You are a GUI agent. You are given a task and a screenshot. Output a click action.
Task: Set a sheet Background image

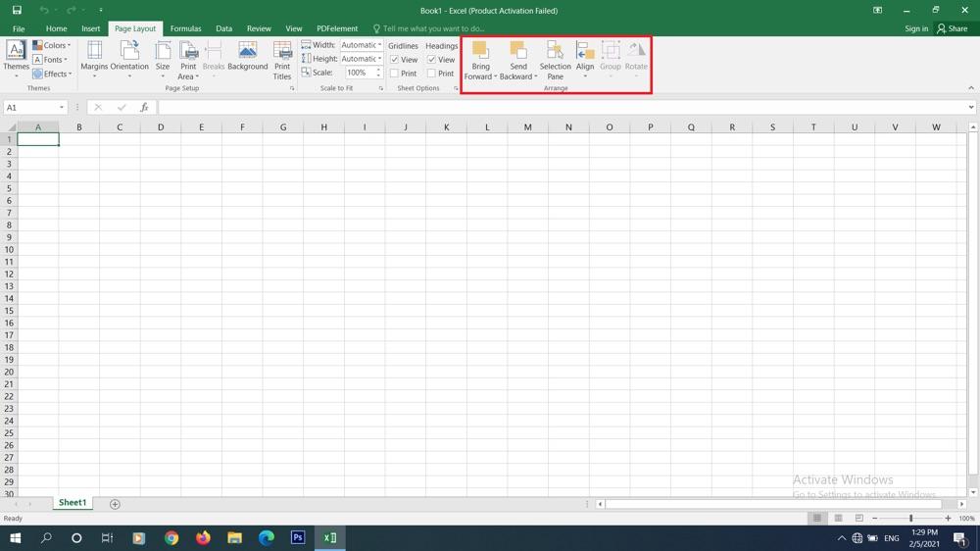(x=248, y=56)
